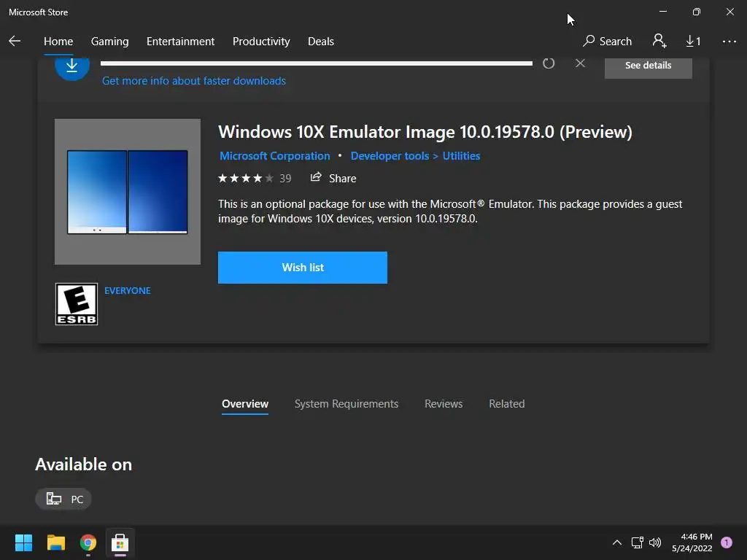Screen dimensions: 747x560
Task: Go back with the back arrow
Action: pyautogui.click(x=15, y=42)
